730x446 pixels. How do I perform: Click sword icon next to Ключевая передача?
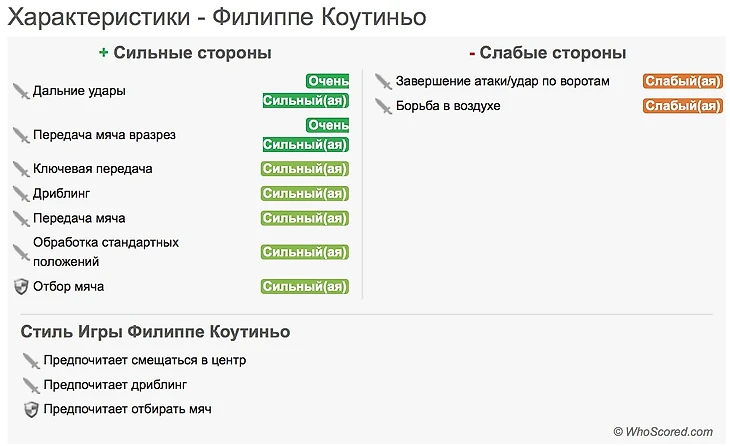21,169
